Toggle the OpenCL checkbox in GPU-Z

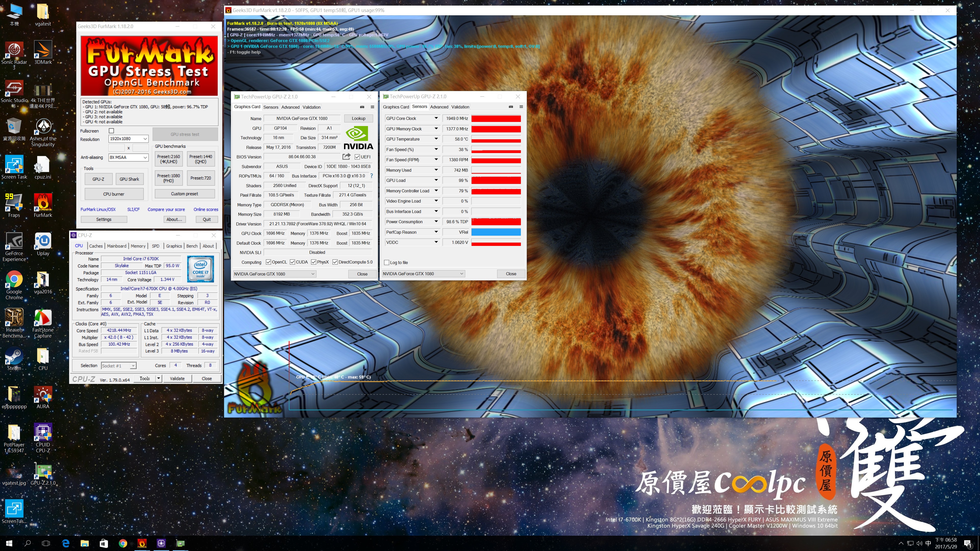[268, 262]
